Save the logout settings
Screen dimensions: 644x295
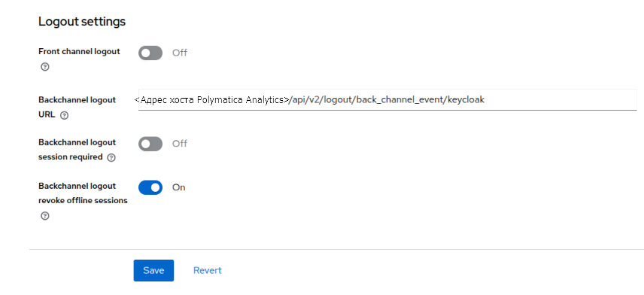(x=153, y=270)
